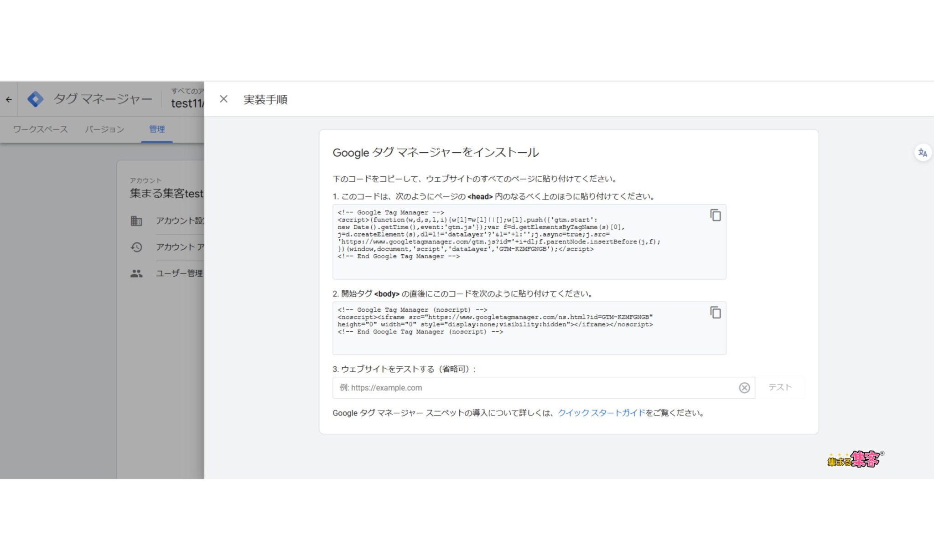The height and width of the screenshot is (560, 934).
Task: Click the building icon for account settings
Action: click(136, 221)
